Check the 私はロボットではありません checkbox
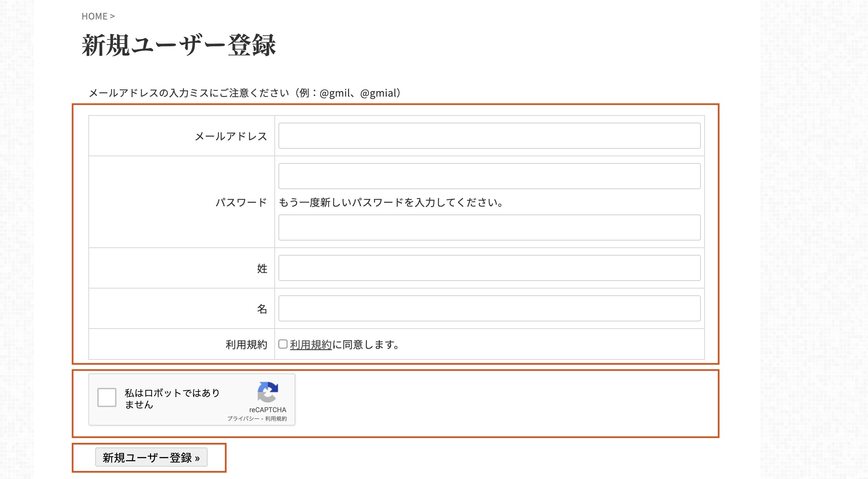The image size is (868, 479). pyautogui.click(x=107, y=397)
